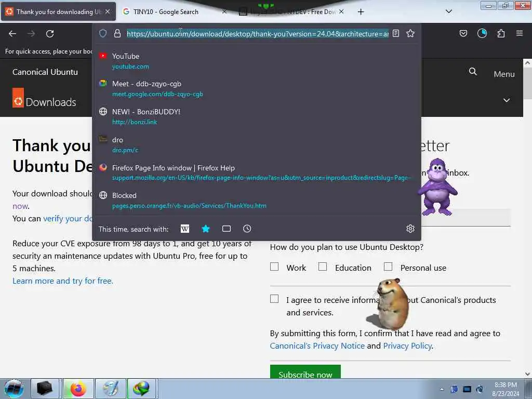Open the Pocket save icon

[x=463, y=33]
